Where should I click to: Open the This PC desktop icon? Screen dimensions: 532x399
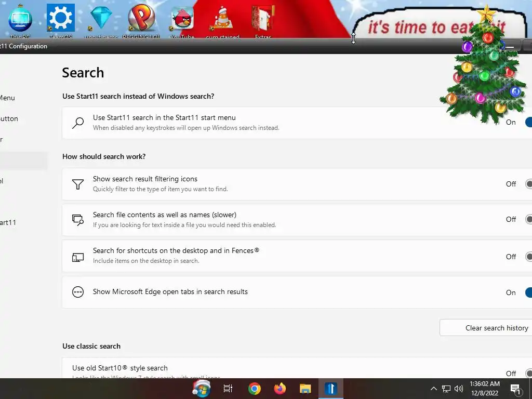pyautogui.click(x=20, y=21)
